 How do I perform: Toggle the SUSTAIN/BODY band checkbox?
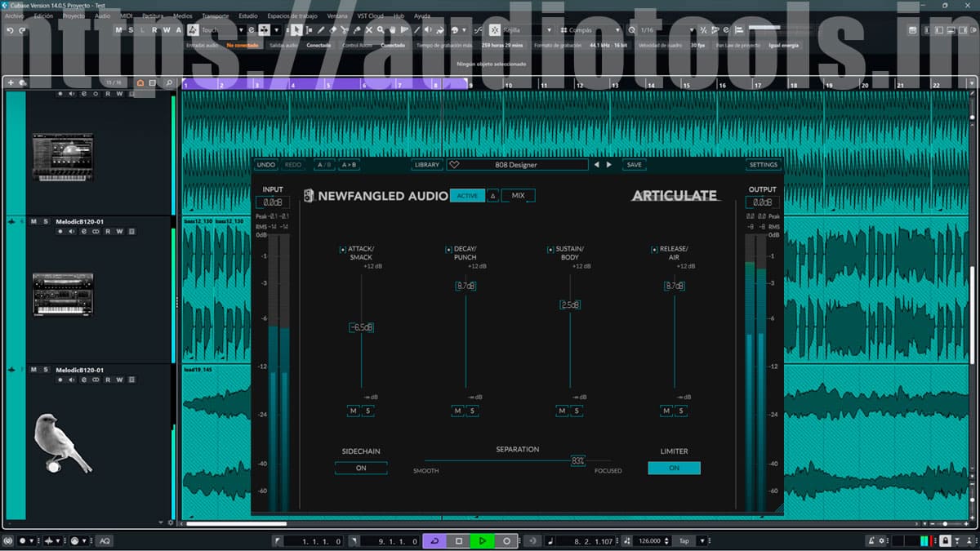(550, 250)
